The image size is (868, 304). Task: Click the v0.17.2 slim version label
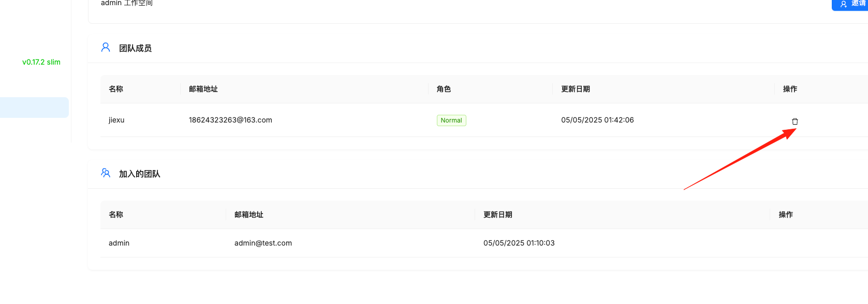pyautogui.click(x=41, y=62)
